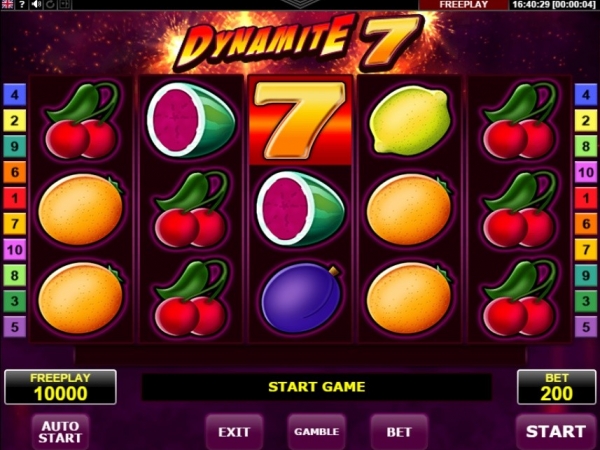Enable AUTO START mode

pyautogui.click(x=60, y=432)
